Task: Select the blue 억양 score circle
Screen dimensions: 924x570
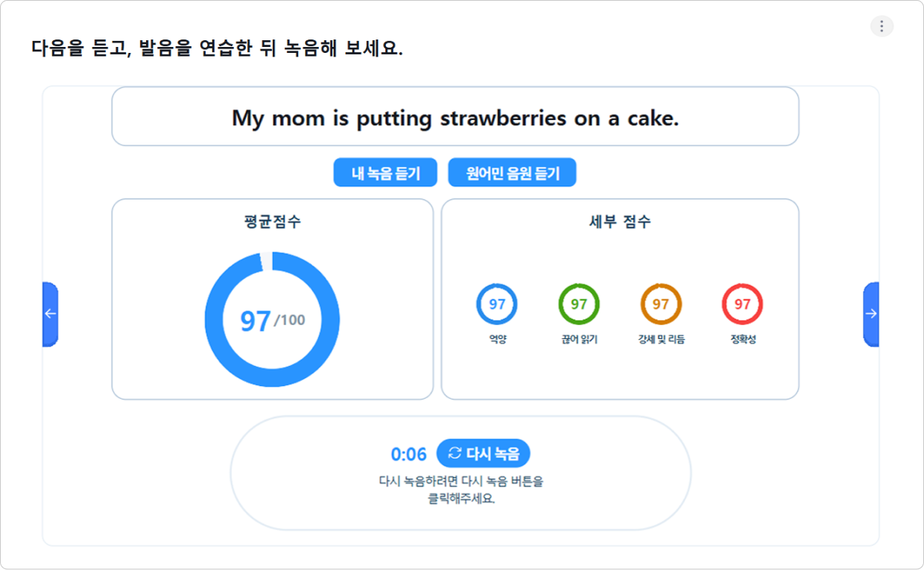Action: point(497,304)
